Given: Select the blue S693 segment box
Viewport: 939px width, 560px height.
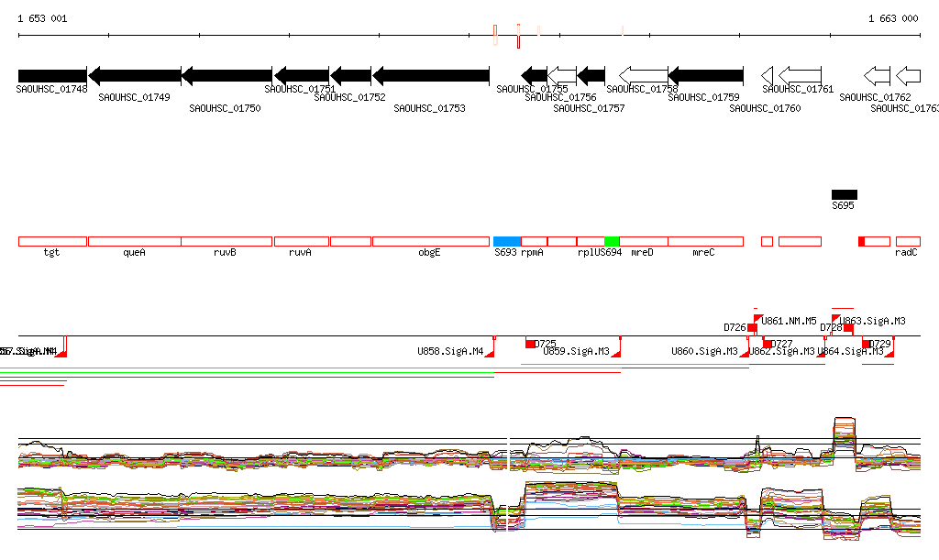Looking at the screenshot, I should 507,242.
